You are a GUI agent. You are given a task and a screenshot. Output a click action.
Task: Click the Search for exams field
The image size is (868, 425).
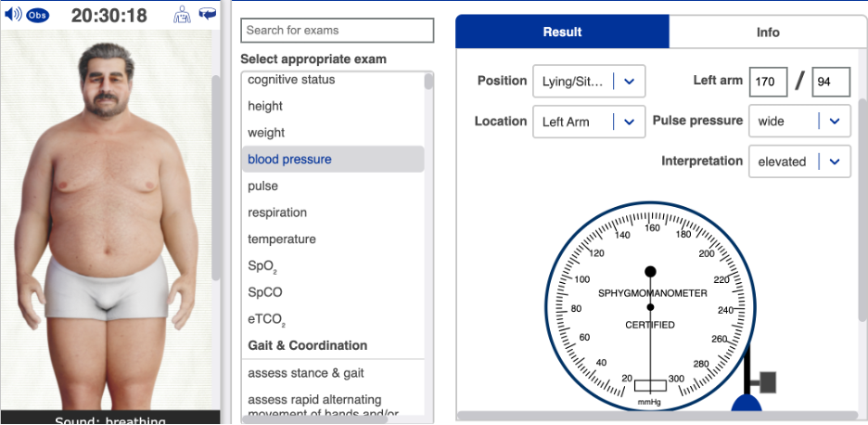(x=337, y=31)
